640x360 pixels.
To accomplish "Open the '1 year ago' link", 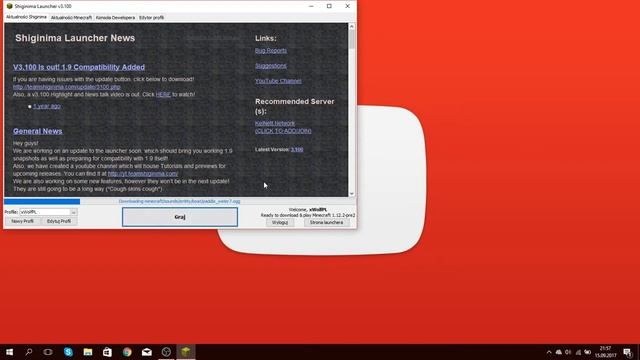I will pos(47,106).
